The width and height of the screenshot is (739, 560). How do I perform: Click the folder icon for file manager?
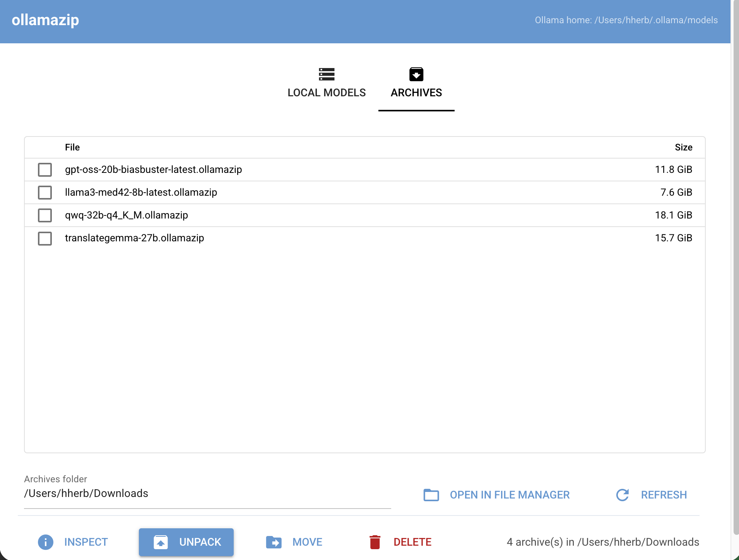pos(431,495)
